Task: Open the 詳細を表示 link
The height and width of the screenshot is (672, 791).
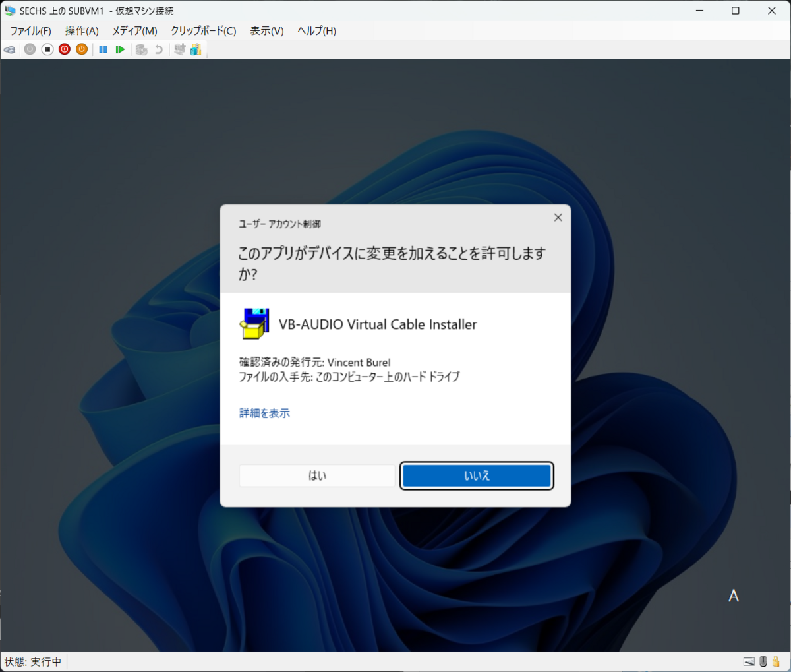Action: (264, 413)
